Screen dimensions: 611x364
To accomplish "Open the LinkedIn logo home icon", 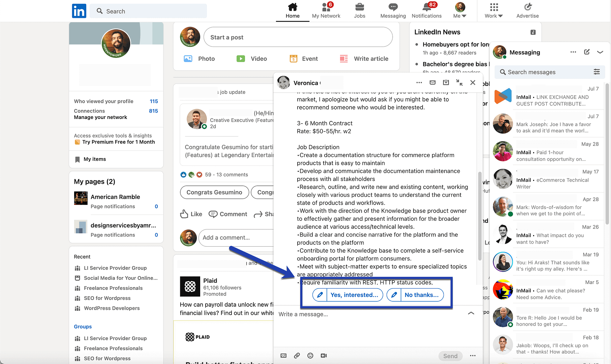I will pos(79,11).
